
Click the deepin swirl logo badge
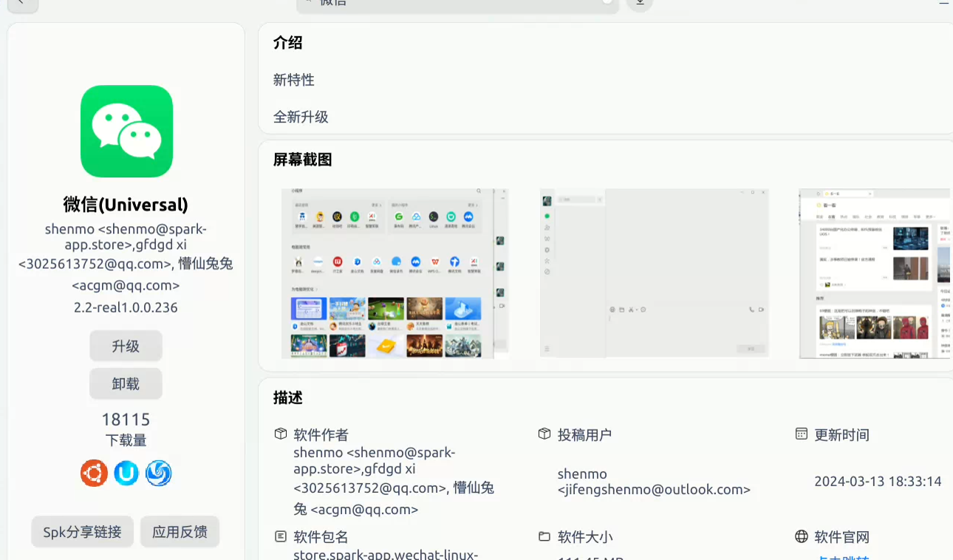coord(158,473)
